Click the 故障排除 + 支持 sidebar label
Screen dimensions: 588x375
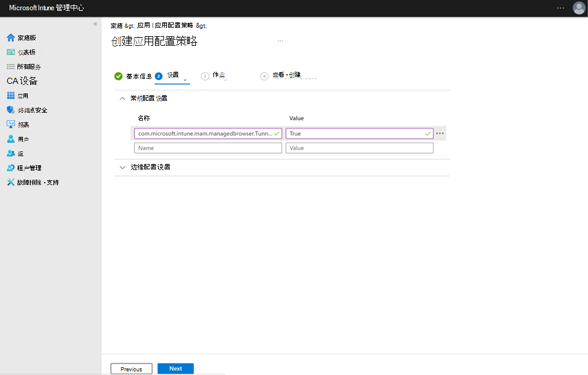coord(38,182)
